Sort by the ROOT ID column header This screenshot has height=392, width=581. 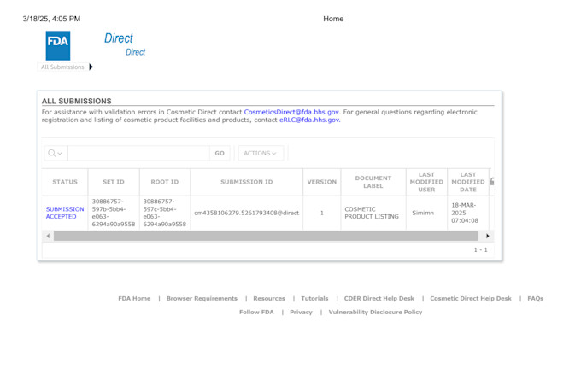pyautogui.click(x=165, y=182)
